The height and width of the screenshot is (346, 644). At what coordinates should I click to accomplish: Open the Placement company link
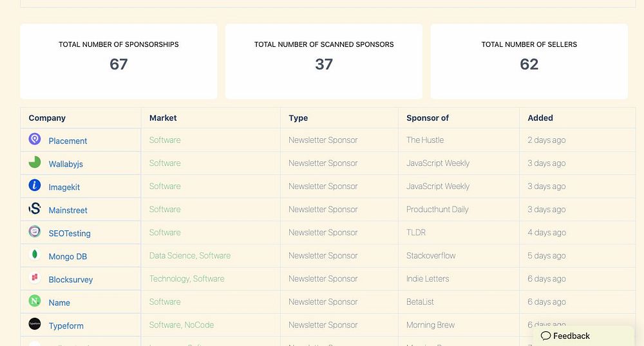[68, 141]
